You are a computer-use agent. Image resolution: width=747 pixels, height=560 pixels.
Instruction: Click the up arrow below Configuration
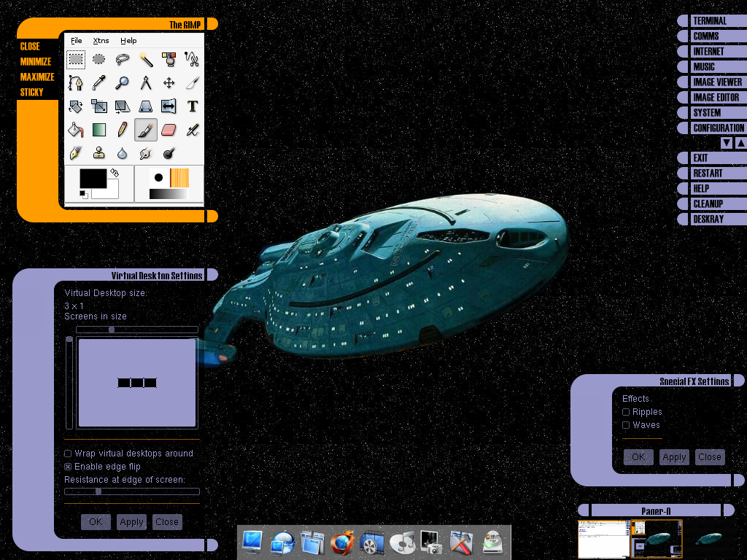pyautogui.click(x=740, y=144)
